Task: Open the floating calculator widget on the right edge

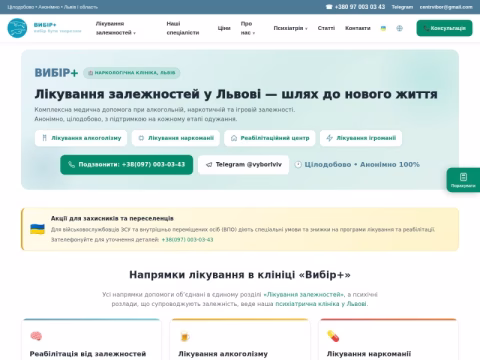Action: point(463,180)
